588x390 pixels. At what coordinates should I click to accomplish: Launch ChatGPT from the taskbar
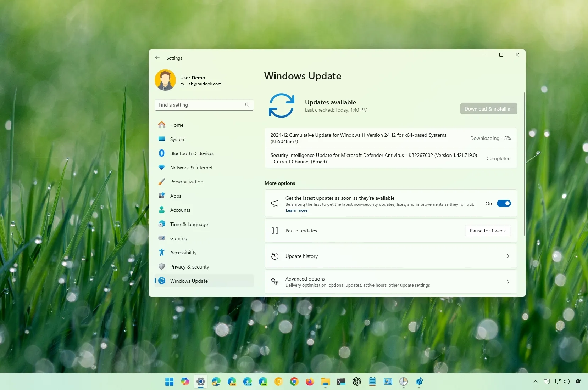[x=357, y=381]
